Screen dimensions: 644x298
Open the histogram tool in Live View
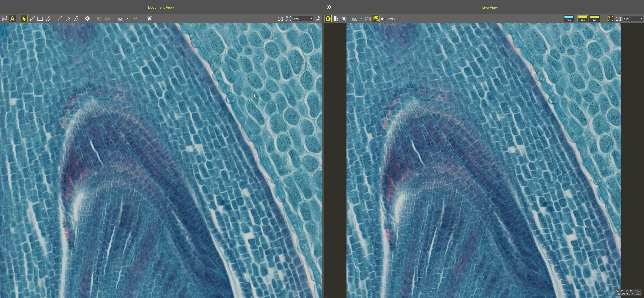click(354, 19)
